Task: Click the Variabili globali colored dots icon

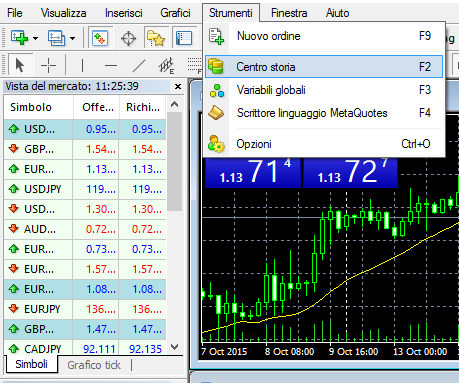Action: pyautogui.click(x=217, y=90)
